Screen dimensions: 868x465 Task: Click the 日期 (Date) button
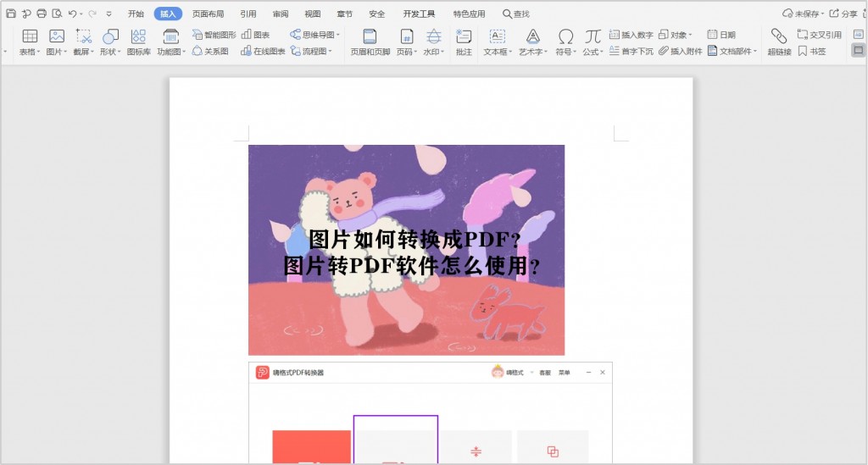(721, 34)
